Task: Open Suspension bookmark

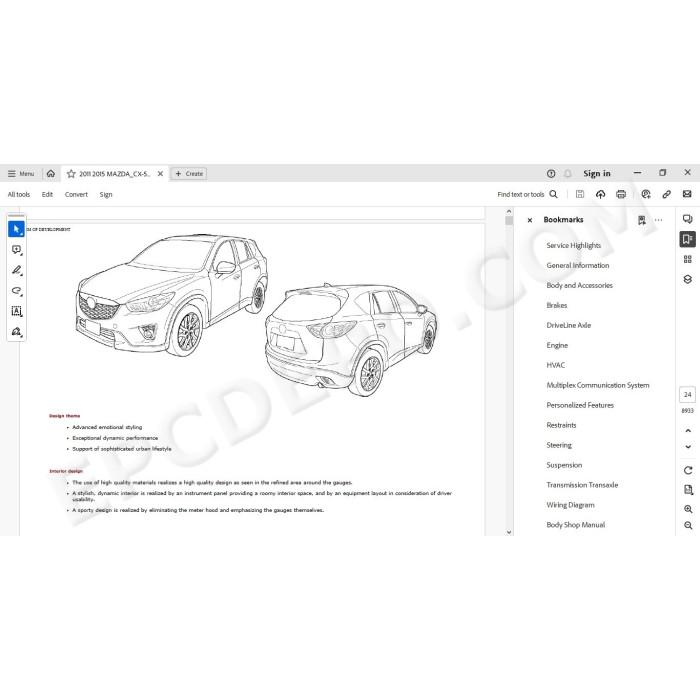Action: (x=564, y=465)
